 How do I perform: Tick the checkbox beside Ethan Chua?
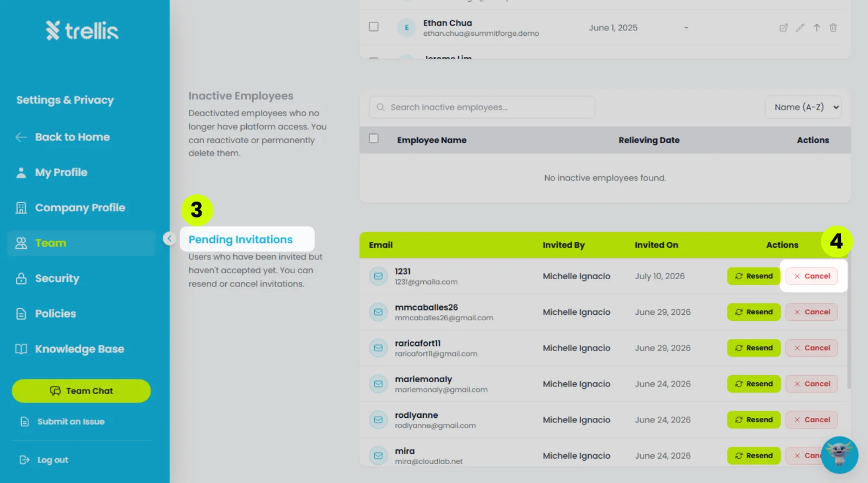click(x=374, y=27)
